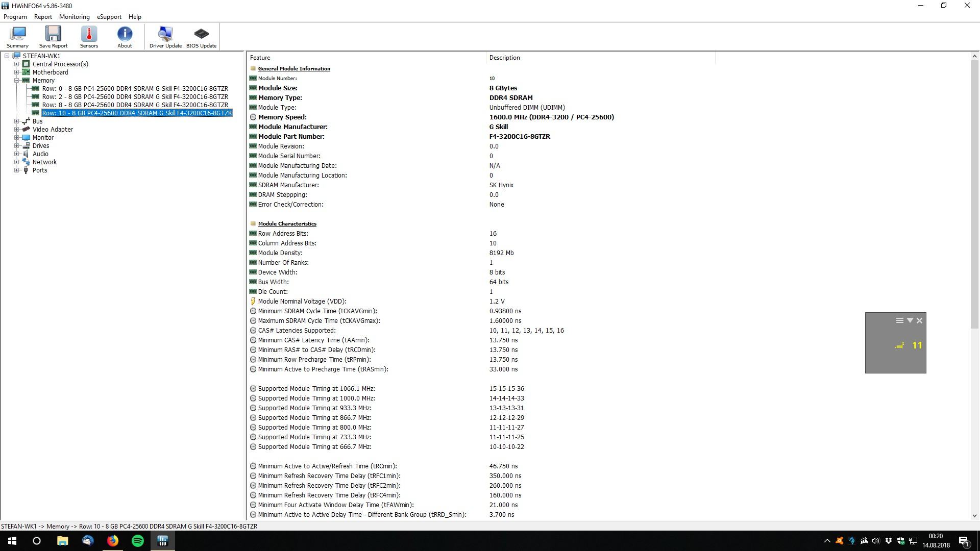This screenshot has width=980, height=551.
Task: Open File Explorer from taskbar
Action: click(62, 541)
